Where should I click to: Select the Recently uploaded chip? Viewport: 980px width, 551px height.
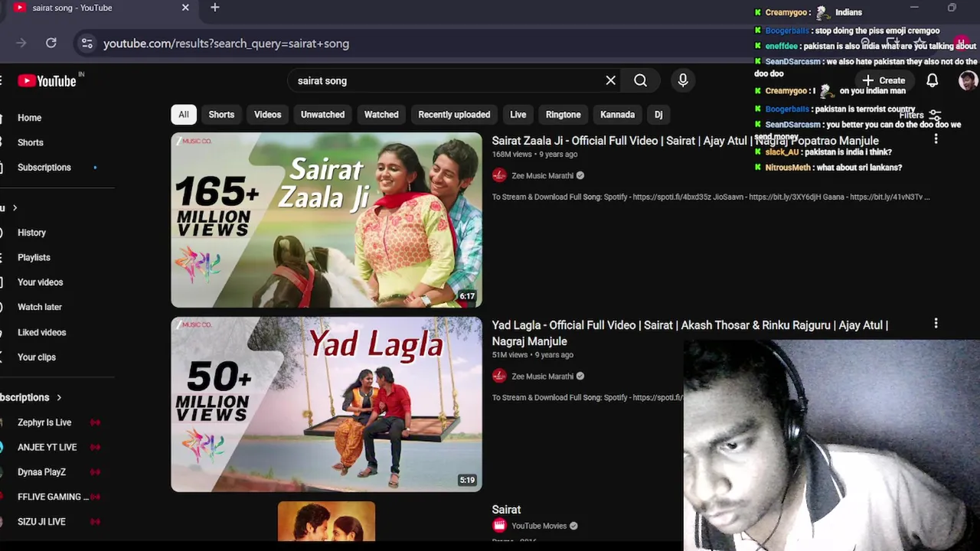pos(454,115)
